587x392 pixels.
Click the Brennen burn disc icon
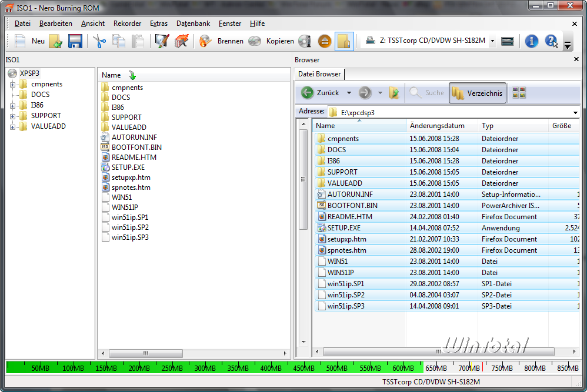click(x=205, y=41)
